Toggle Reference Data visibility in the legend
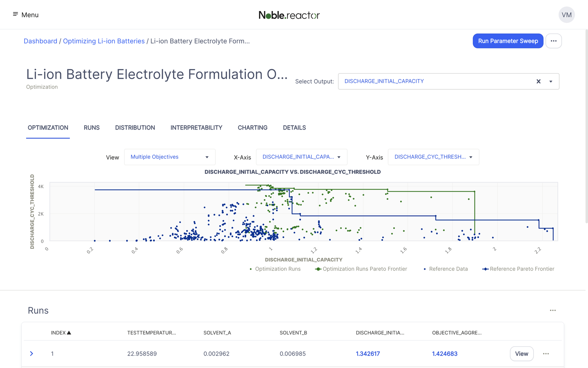588x368 pixels. pyautogui.click(x=445, y=269)
